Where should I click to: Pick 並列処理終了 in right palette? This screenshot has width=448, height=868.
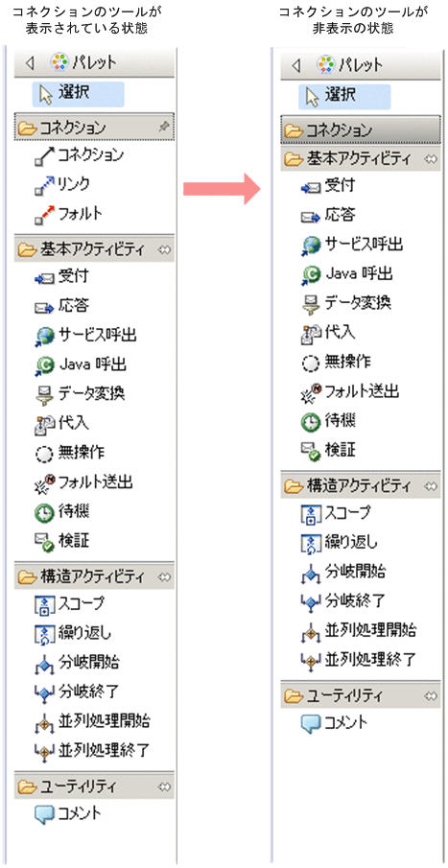point(358,659)
